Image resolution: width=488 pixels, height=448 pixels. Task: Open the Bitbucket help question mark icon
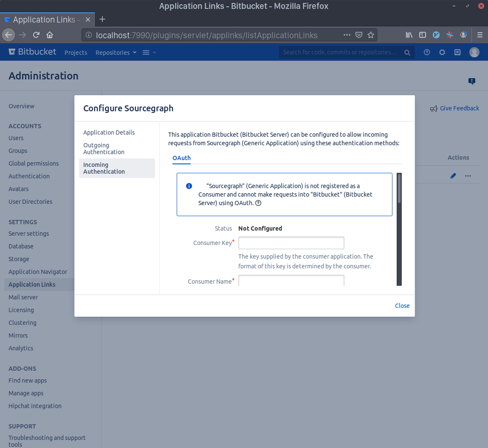(x=427, y=52)
